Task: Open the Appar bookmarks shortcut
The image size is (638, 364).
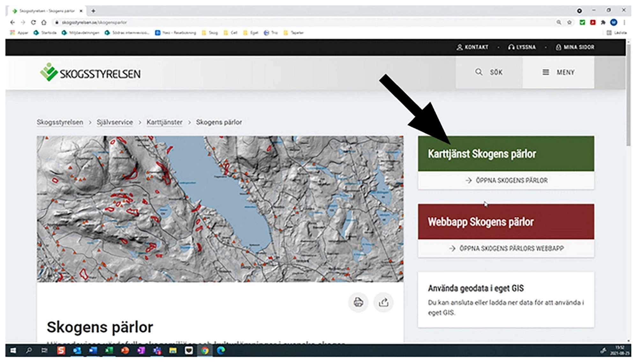Action: point(19,33)
